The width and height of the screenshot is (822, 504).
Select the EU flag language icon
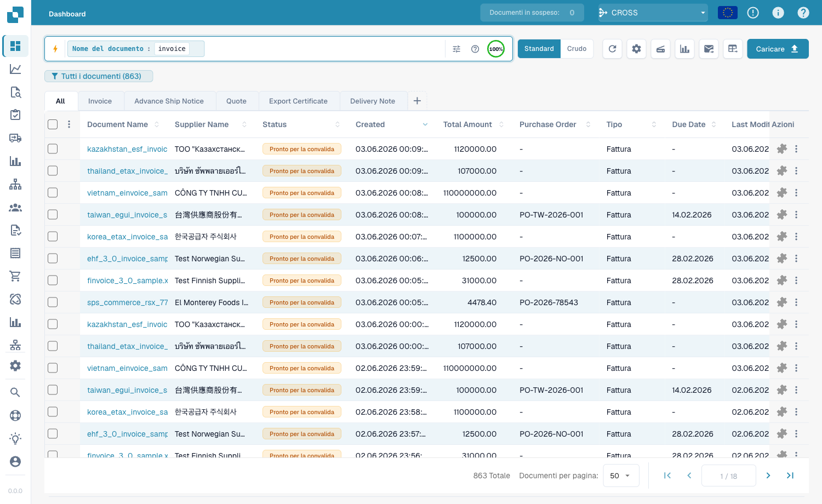pyautogui.click(x=728, y=13)
